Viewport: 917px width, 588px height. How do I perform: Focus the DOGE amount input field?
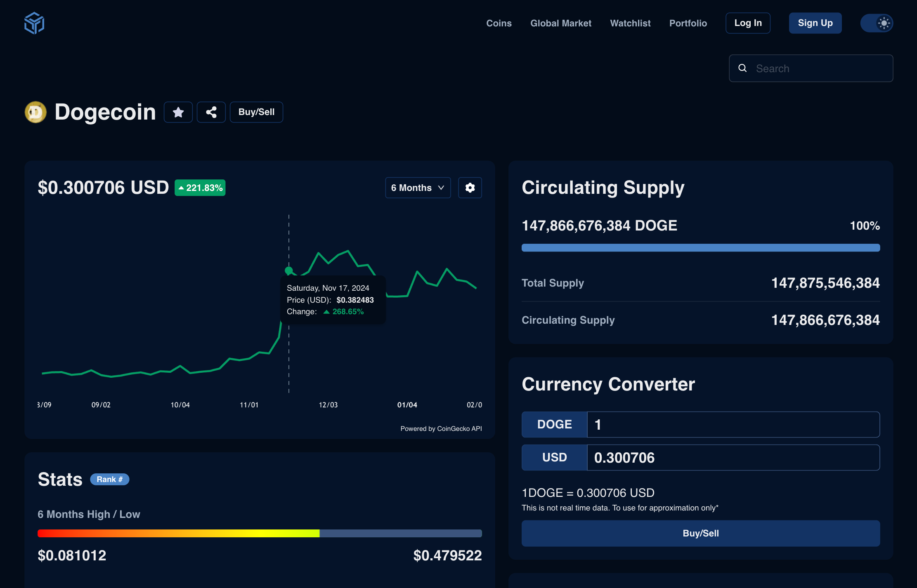[733, 425]
